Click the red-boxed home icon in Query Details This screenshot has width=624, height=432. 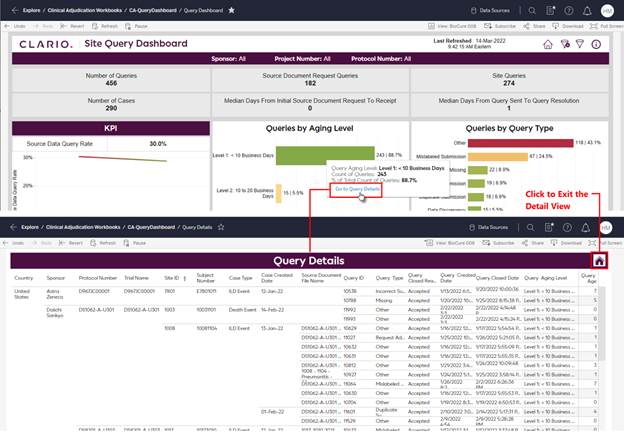[599, 261]
